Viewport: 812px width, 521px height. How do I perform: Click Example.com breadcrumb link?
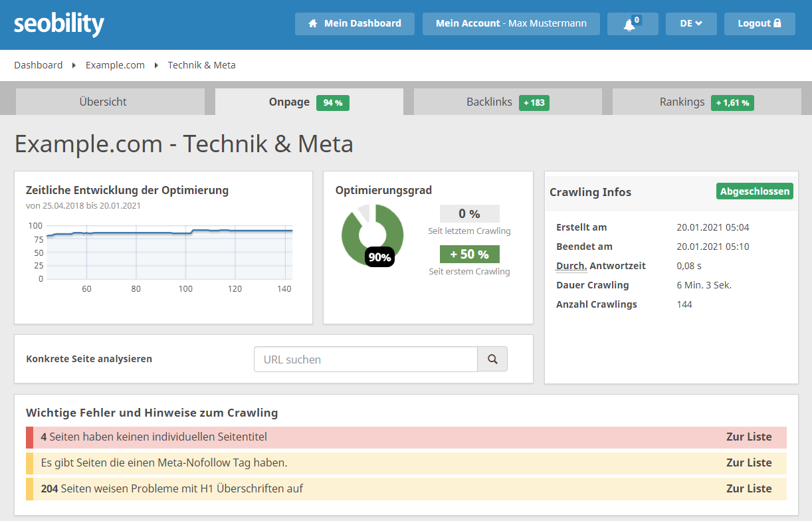[x=115, y=65]
